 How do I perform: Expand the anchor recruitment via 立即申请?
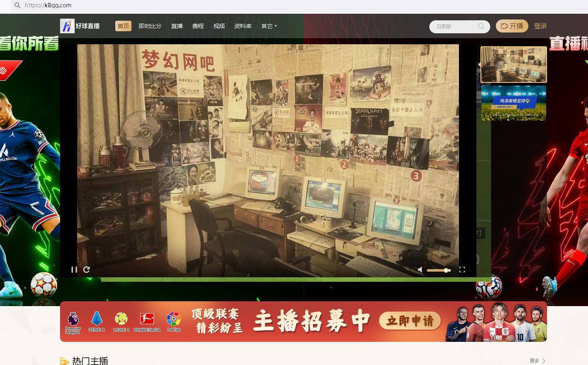tap(409, 321)
